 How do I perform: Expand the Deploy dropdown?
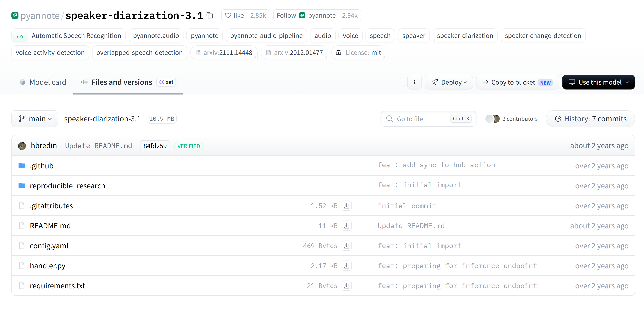tap(449, 82)
